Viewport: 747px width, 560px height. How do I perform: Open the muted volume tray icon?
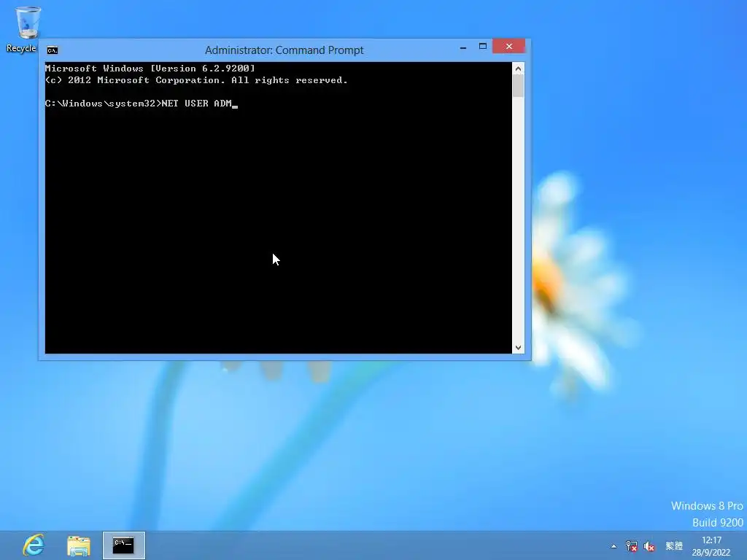coord(649,546)
